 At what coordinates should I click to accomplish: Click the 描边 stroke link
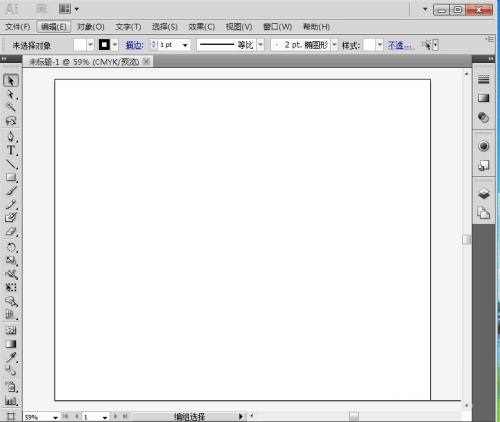[x=134, y=45]
